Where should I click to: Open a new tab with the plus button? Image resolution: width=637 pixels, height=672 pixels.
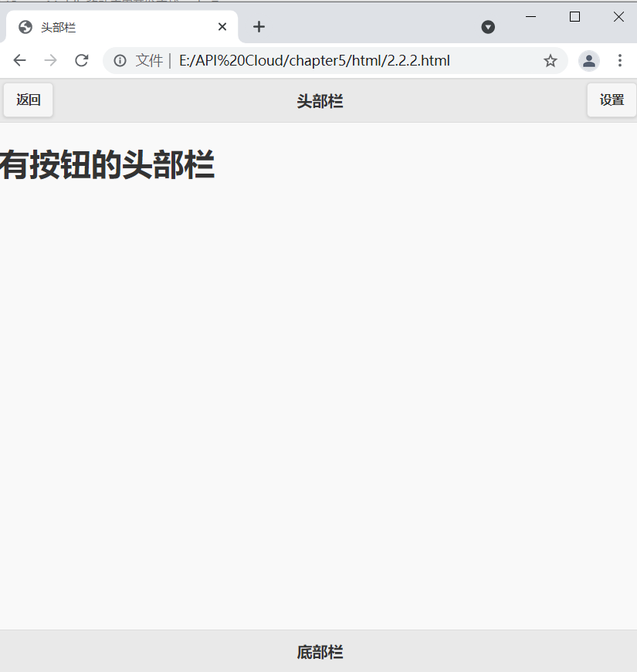(x=259, y=27)
